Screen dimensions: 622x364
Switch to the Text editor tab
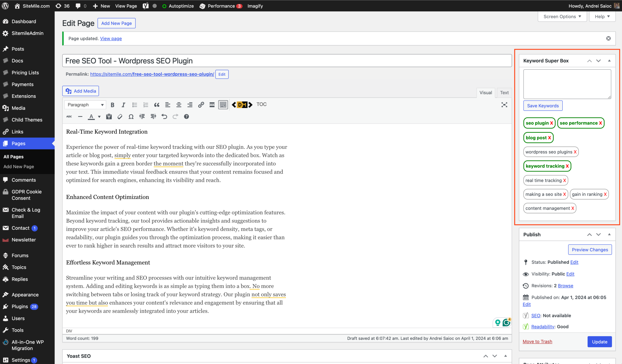tap(504, 93)
